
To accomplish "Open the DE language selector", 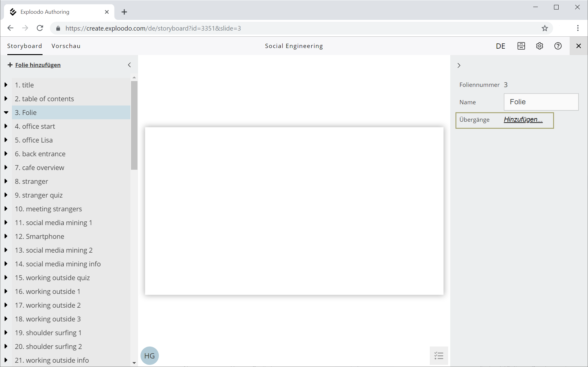I will click(x=500, y=46).
